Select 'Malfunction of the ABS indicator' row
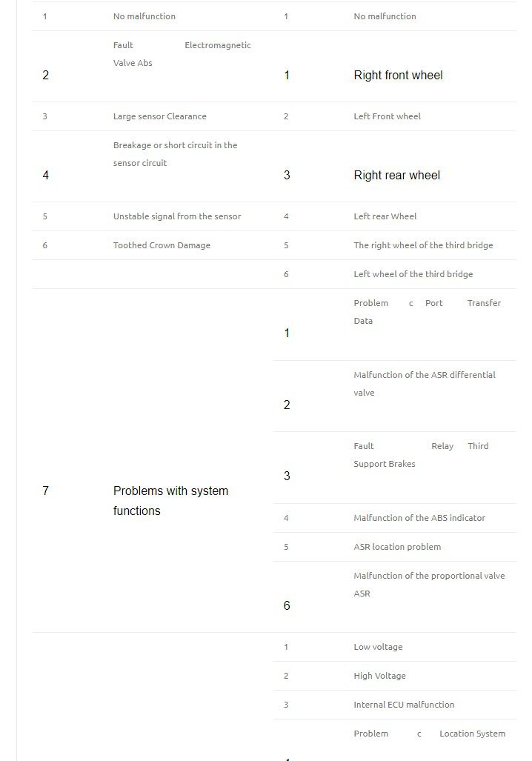The height and width of the screenshot is (761, 532). pyautogui.click(x=419, y=518)
